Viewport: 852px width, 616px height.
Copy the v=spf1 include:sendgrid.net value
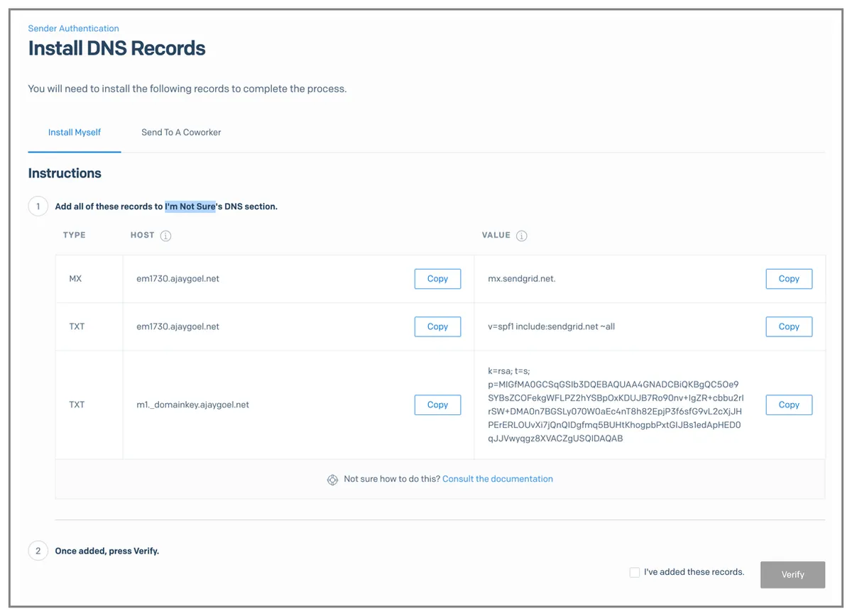(789, 326)
